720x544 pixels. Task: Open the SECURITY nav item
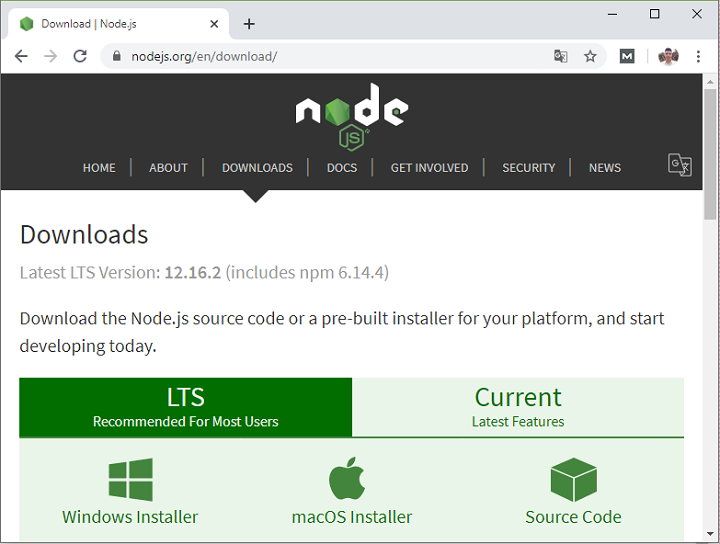click(529, 168)
